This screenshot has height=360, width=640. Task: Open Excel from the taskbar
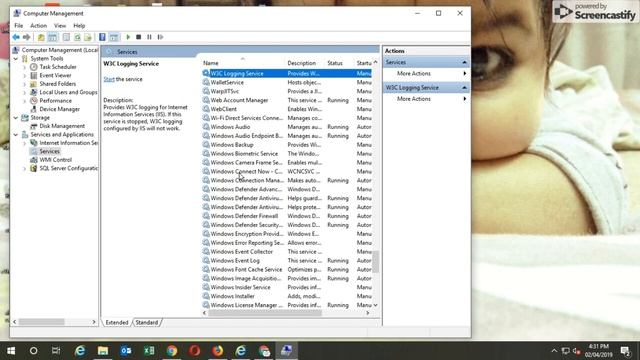coord(149,351)
